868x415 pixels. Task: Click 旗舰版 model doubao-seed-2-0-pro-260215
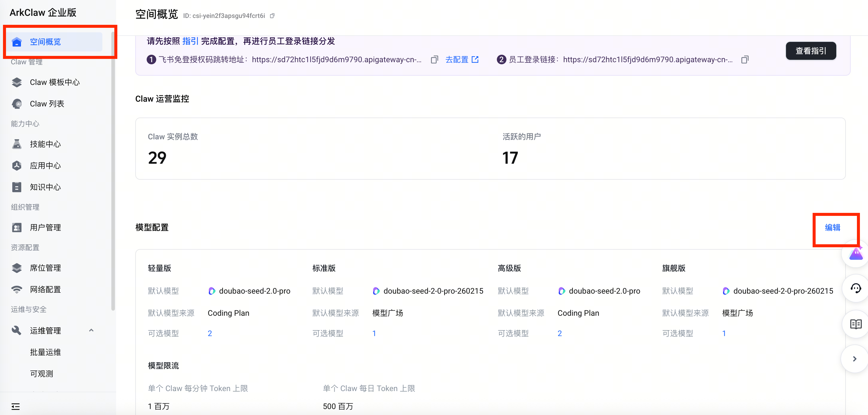coord(783,291)
